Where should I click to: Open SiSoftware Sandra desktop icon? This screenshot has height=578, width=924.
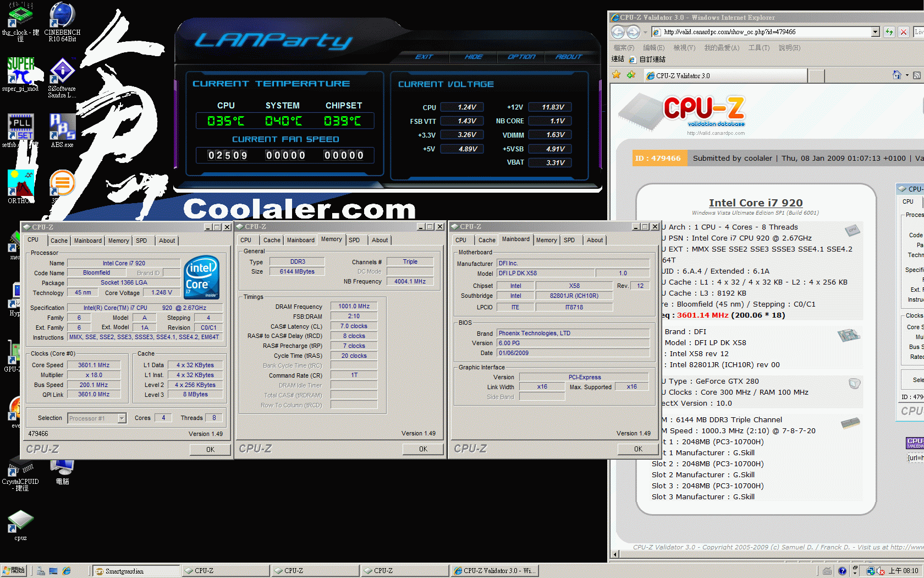point(62,78)
